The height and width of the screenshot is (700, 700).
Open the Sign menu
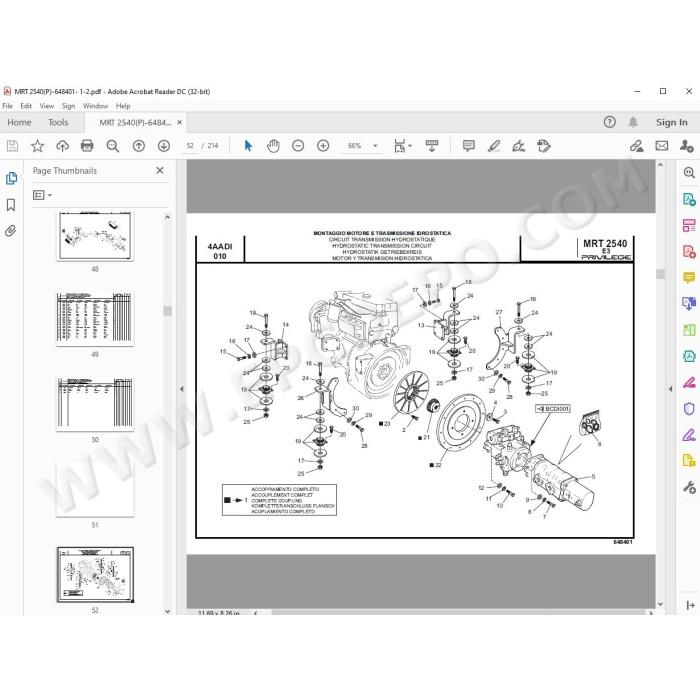pyautogui.click(x=68, y=106)
